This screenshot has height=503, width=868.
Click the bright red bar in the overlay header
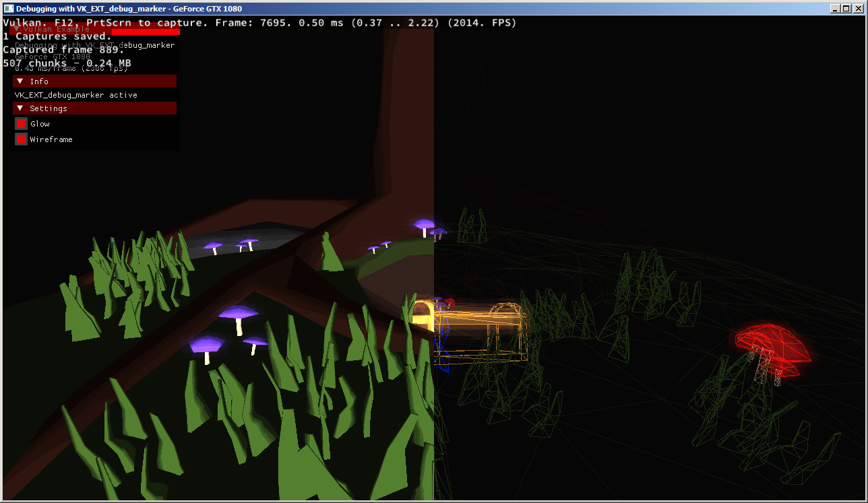click(146, 31)
